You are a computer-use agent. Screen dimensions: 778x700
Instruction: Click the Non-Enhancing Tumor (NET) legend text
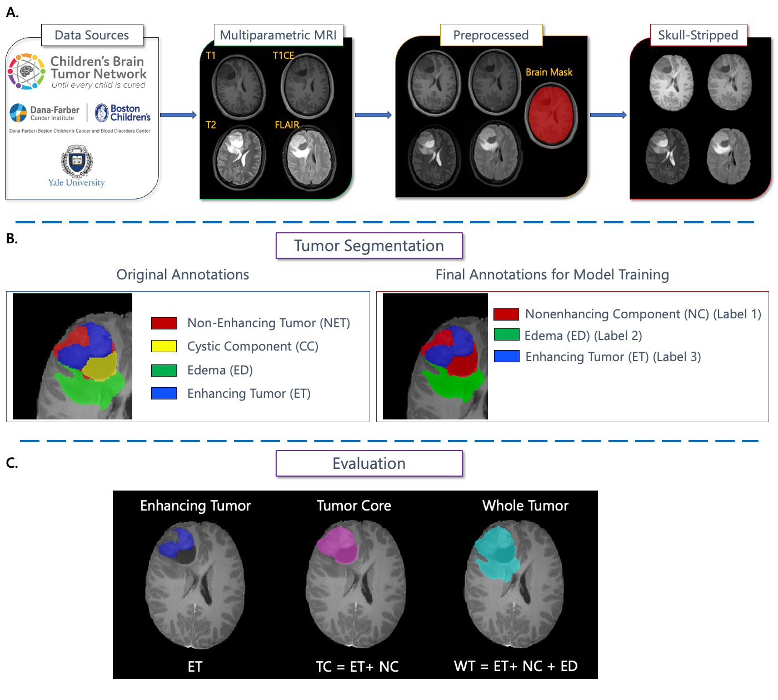pyautogui.click(x=269, y=323)
